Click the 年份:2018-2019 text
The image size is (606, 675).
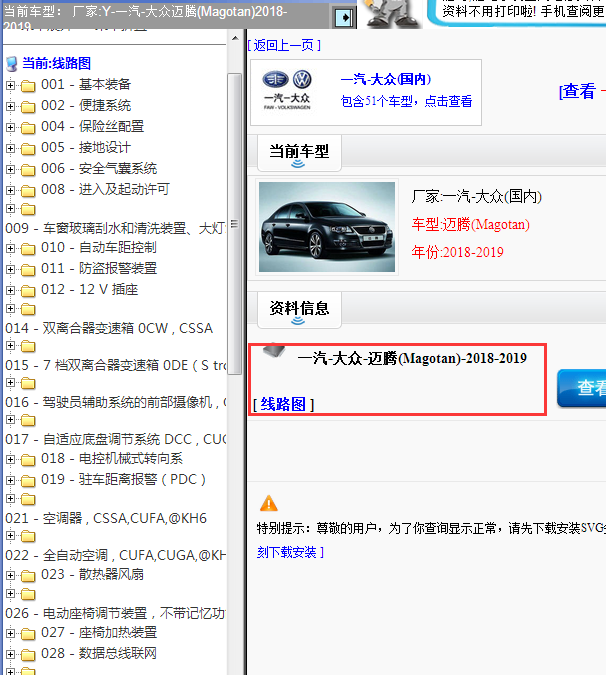(x=458, y=252)
